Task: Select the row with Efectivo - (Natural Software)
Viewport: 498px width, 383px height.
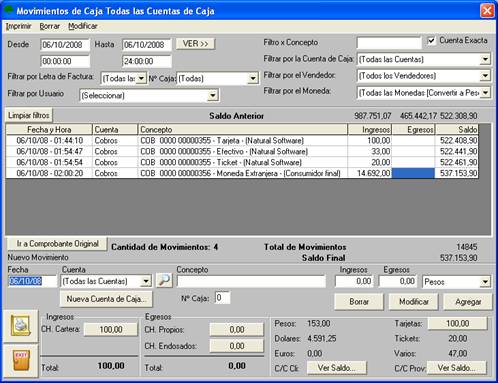Action: 242,151
